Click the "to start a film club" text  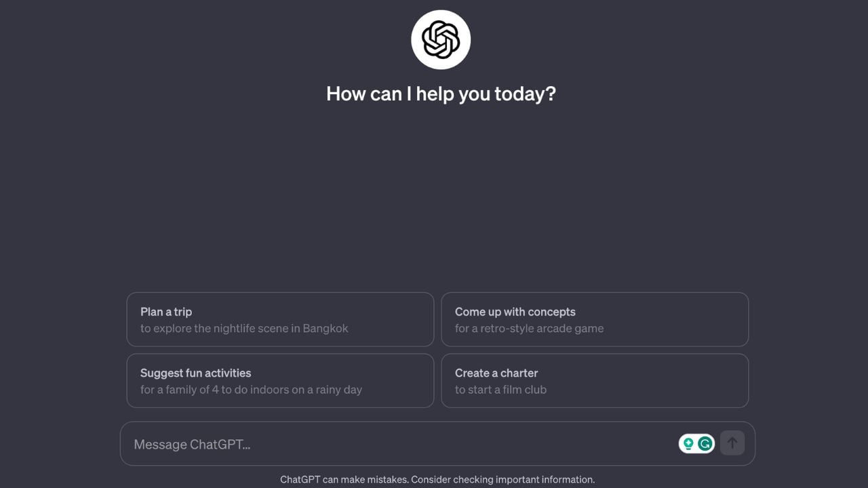[x=500, y=390]
